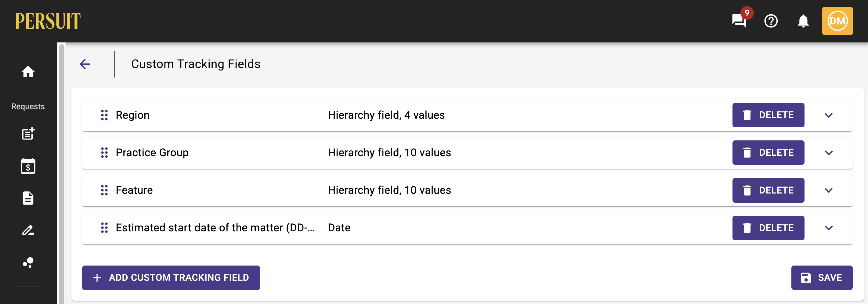868x304 pixels.
Task: Save the custom tracking fields
Action: 822,278
